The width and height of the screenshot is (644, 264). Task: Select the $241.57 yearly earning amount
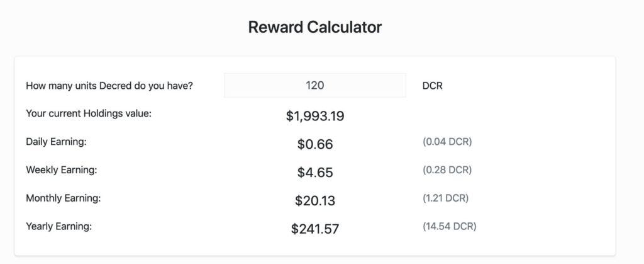(314, 229)
